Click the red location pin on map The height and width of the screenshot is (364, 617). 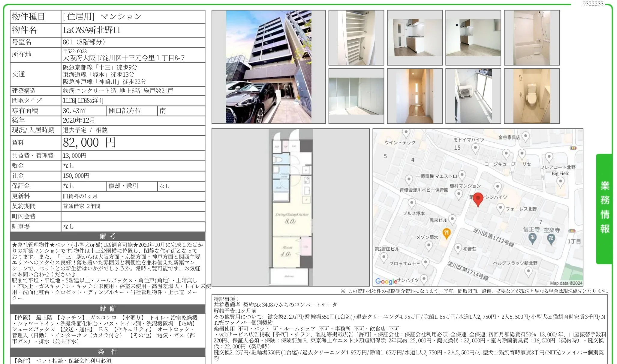click(x=478, y=199)
